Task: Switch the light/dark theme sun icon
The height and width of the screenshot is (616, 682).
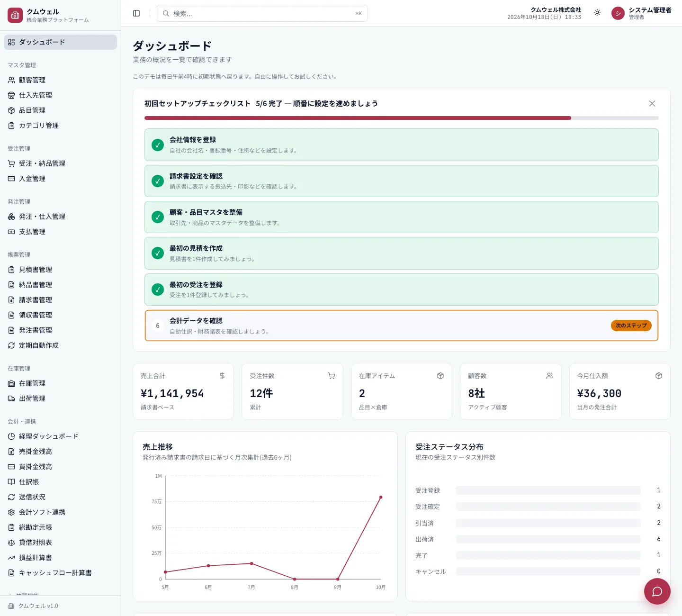Action: (x=597, y=13)
